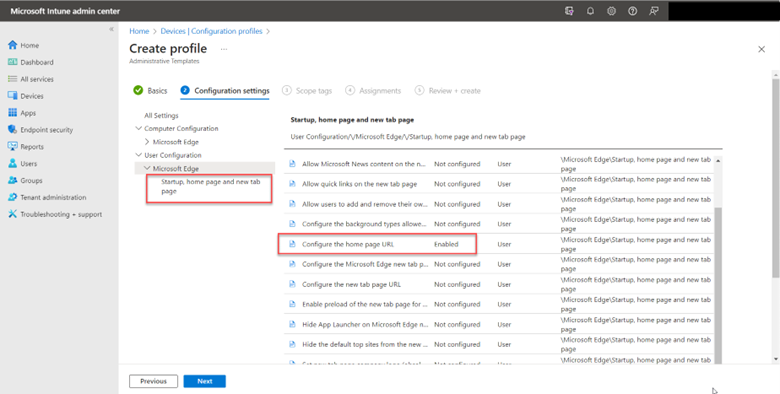780x394 pixels.
Task: Open the Cloud Shell icon in header
Action: [x=569, y=11]
